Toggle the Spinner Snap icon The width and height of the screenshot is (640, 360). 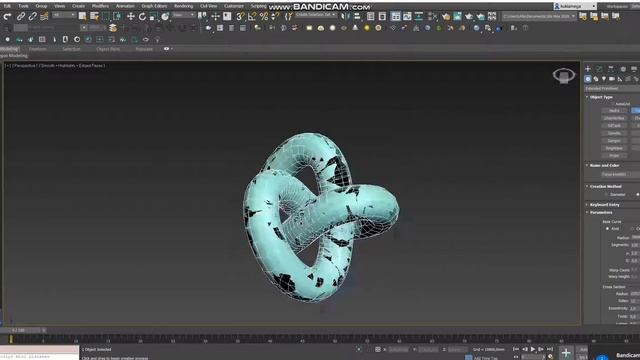(x=275, y=16)
